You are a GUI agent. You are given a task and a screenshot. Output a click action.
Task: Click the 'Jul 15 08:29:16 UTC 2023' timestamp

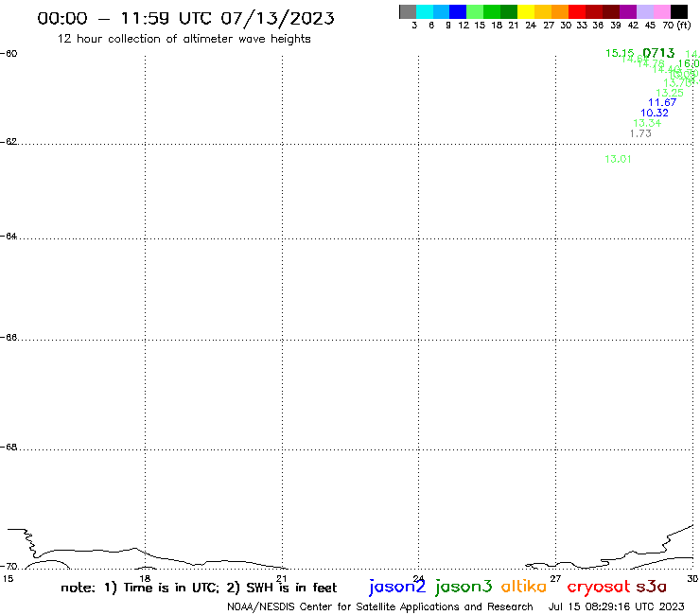pos(617,606)
